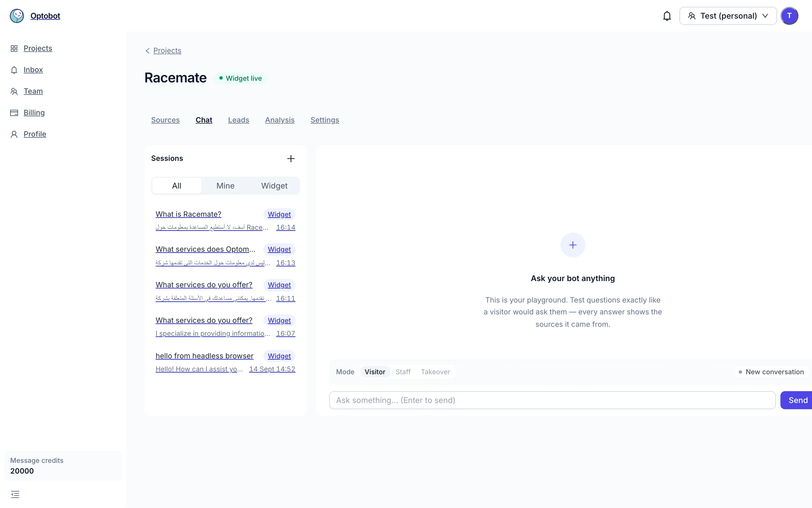Click the Projects breadcrumb link
Image resolution: width=812 pixels, height=508 pixels.
(167, 51)
